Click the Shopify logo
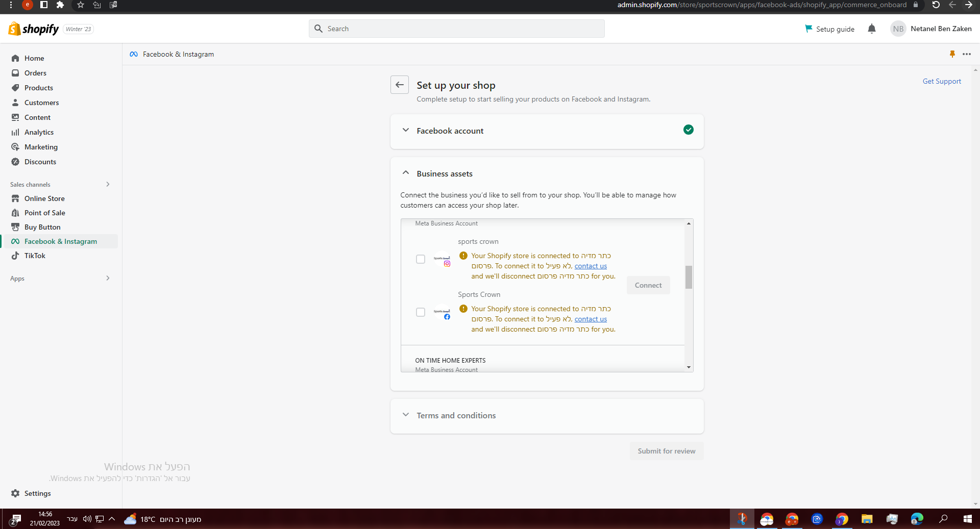 click(34, 29)
